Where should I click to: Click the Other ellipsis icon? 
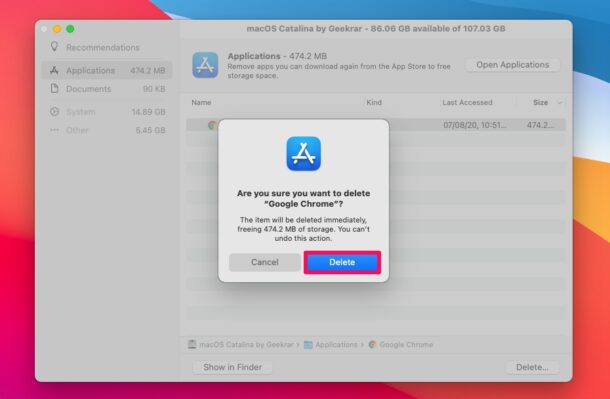point(54,130)
